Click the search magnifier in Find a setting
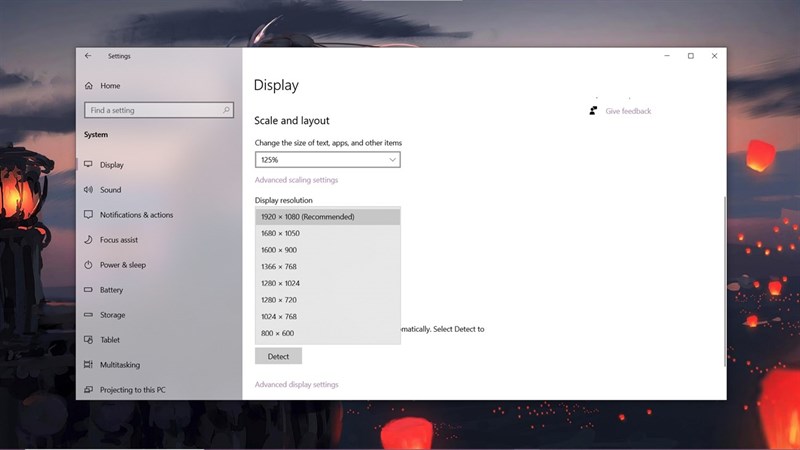 pyautogui.click(x=226, y=110)
